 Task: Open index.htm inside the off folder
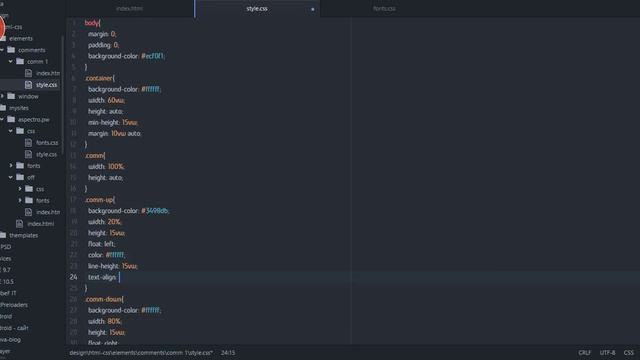click(x=48, y=212)
